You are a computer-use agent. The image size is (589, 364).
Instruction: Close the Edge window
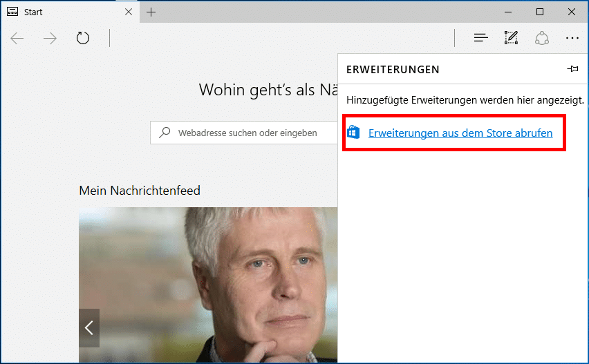(572, 12)
